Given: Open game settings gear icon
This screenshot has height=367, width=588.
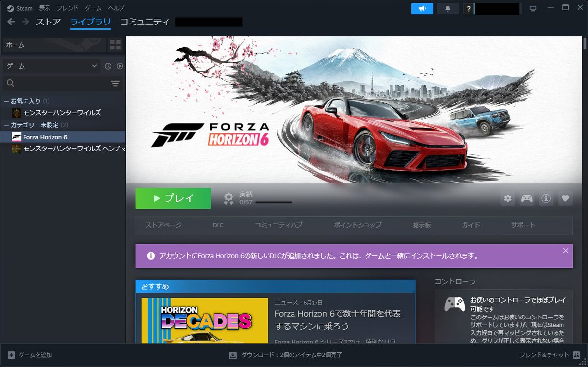Looking at the screenshot, I should (x=508, y=198).
